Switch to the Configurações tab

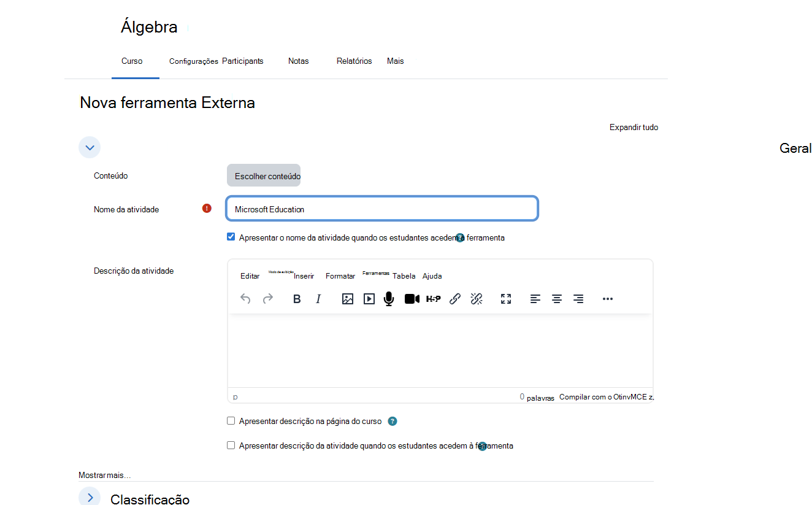pyautogui.click(x=194, y=61)
